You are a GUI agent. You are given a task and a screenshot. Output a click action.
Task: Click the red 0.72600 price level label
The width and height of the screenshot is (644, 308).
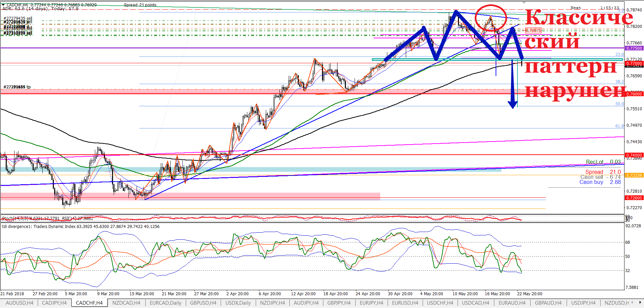click(x=634, y=198)
